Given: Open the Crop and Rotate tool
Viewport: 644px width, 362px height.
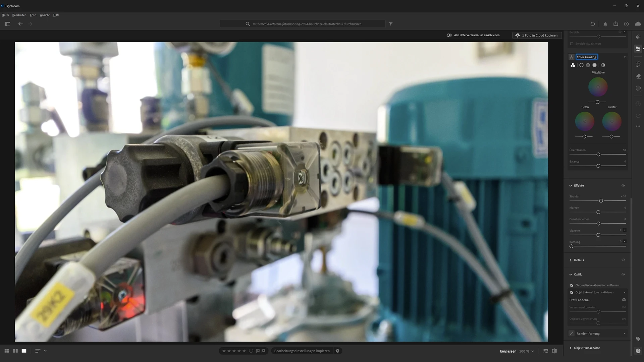Looking at the screenshot, I should coord(638,64).
